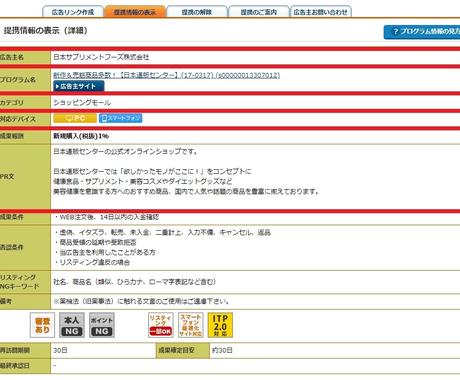460x380 pixels.
Task: Click the ポイントNG badge icon
Action: tap(102, 325)
